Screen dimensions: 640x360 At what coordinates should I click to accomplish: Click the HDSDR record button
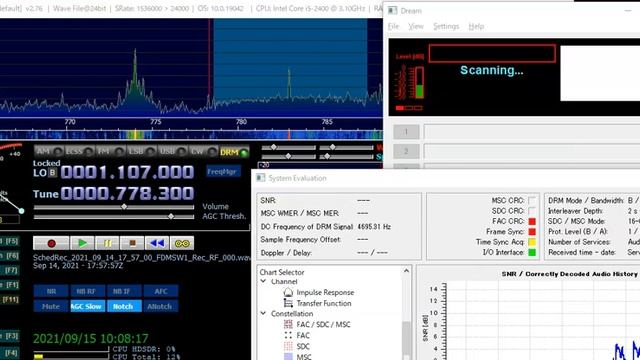pos(51,243)
